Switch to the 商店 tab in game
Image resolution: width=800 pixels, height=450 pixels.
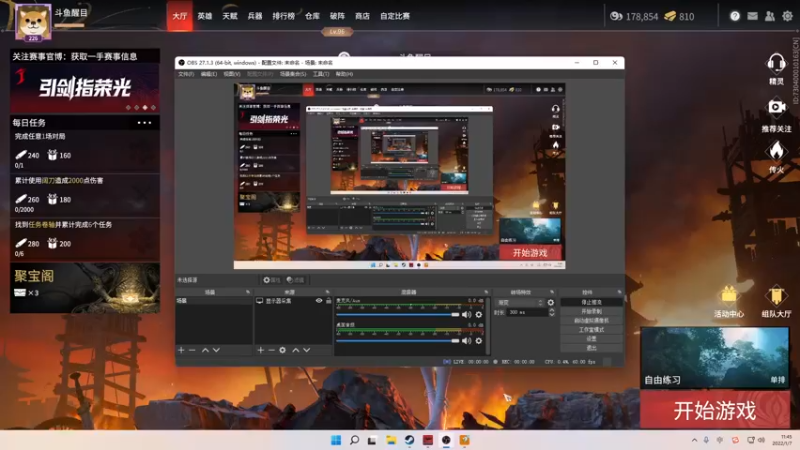coord(362,16)
